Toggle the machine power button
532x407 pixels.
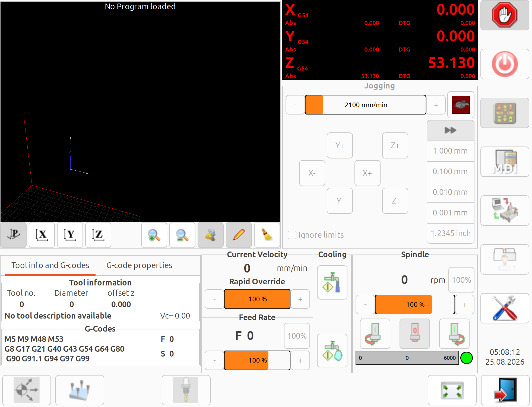[505, 64]
